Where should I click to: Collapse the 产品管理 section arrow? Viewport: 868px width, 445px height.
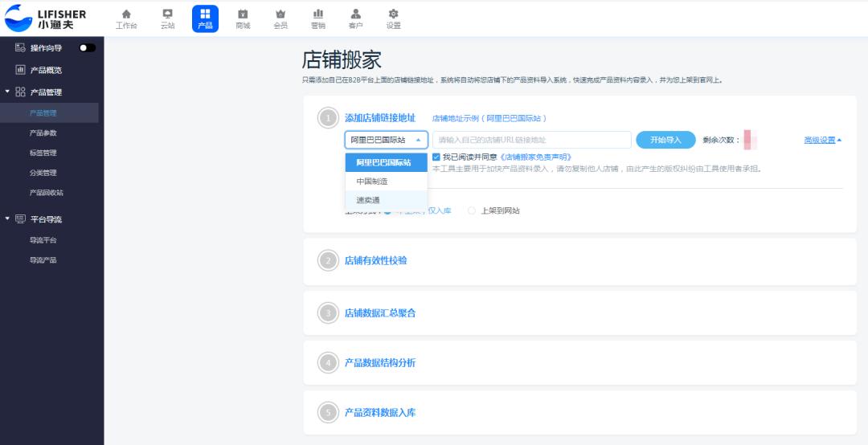[7, 92]
